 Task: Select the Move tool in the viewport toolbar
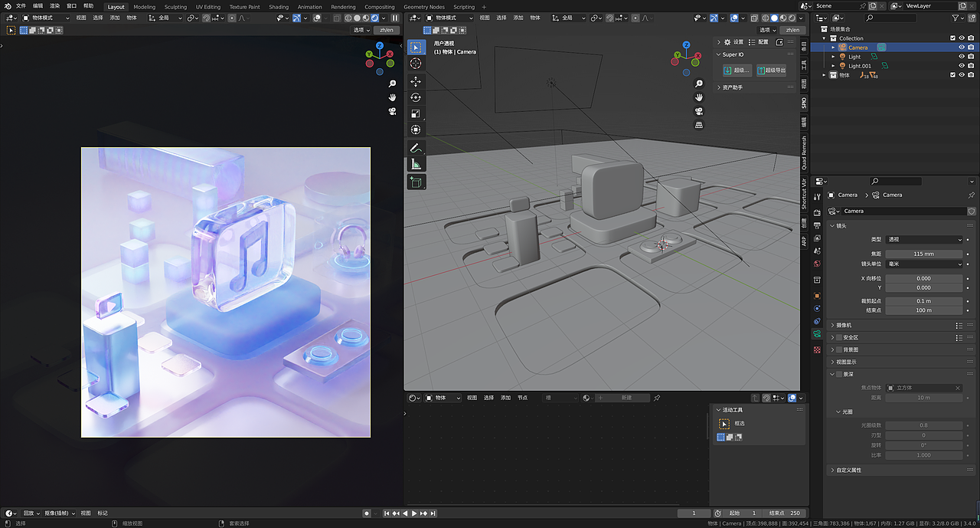(x=416, y=82)
